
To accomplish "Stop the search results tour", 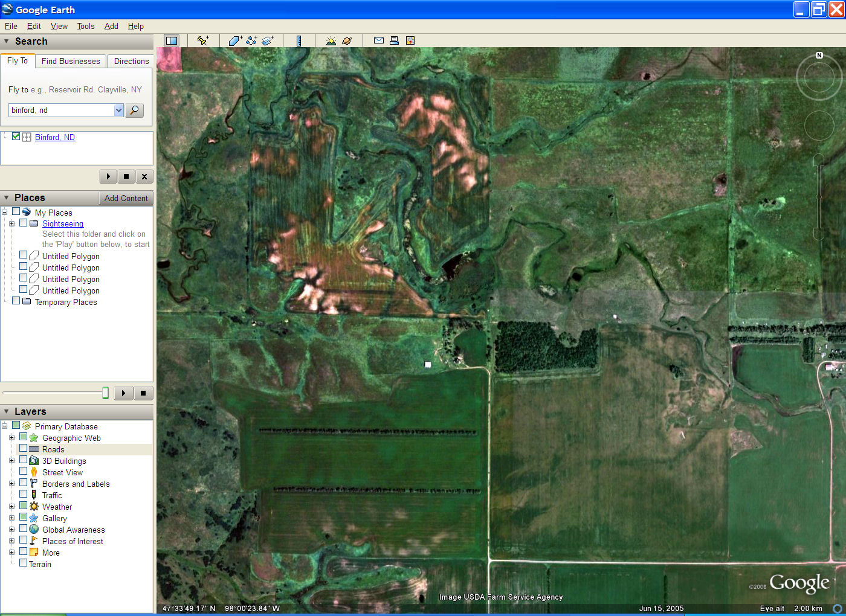I will [x=126, y=176].
